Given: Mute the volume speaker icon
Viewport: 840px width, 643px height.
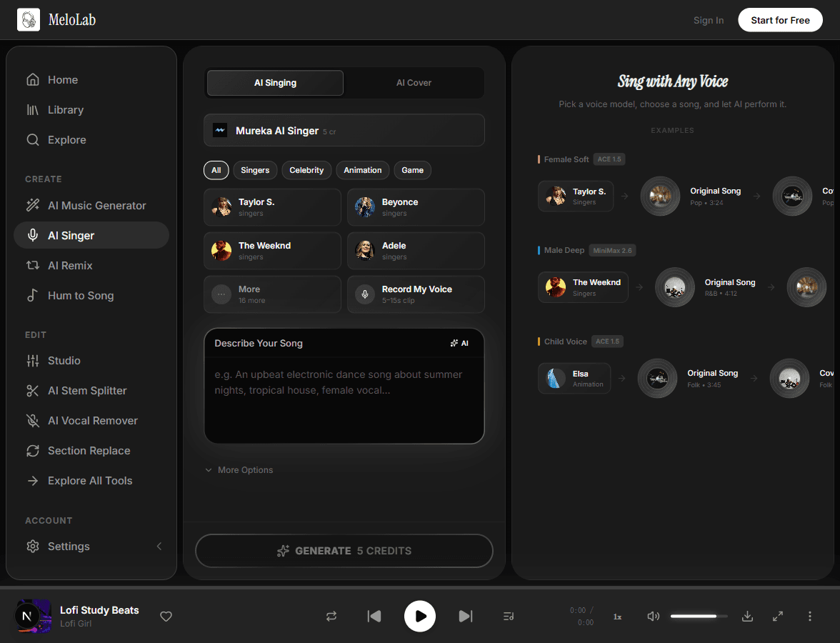Looking at the screenshot, I should 653,616.
